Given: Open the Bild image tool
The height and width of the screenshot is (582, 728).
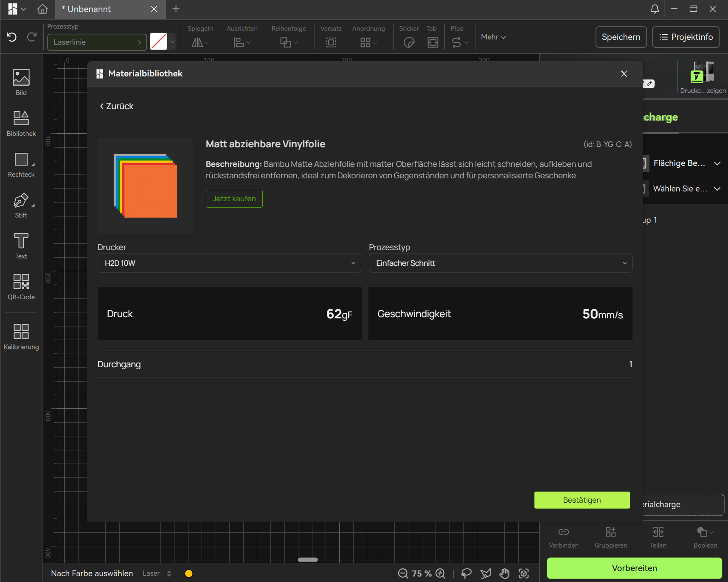Looking at the screenshot, I should point(21,82).
